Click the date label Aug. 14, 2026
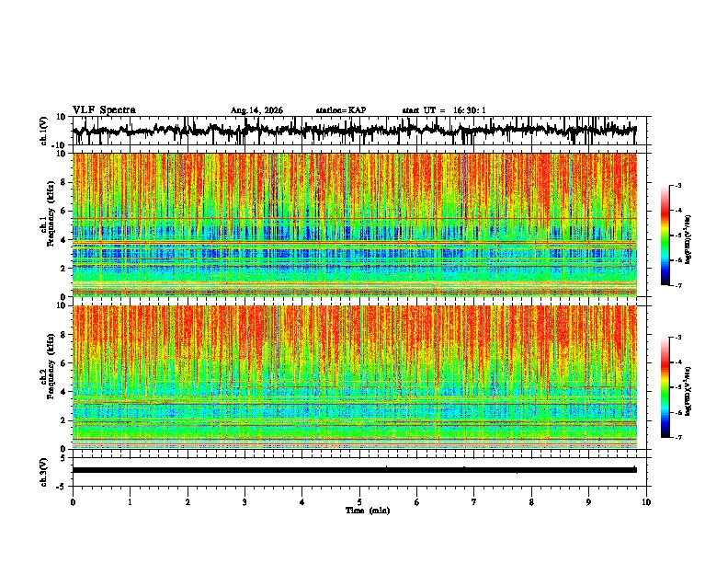Viewport: 728px width, 563px height. pos(256,110)
